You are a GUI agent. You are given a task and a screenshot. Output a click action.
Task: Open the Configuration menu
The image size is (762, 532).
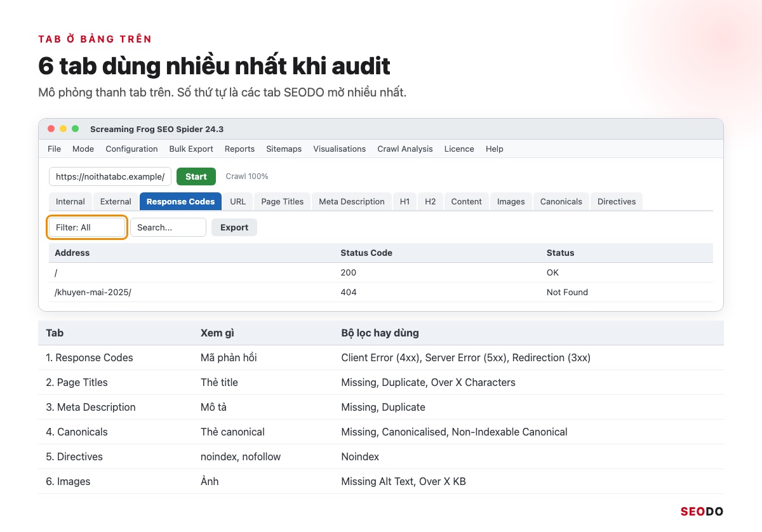131,149
